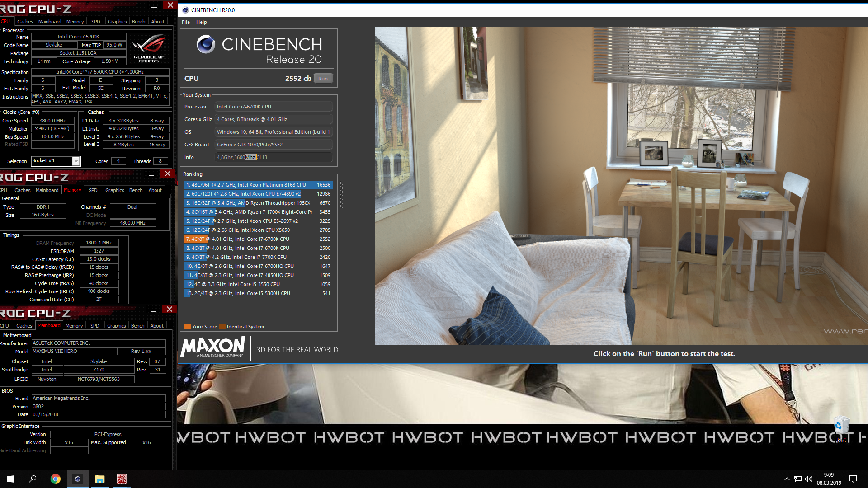
Task: Open the Windows Start menu
Action: pyautogui.click(x=11, y=479)
